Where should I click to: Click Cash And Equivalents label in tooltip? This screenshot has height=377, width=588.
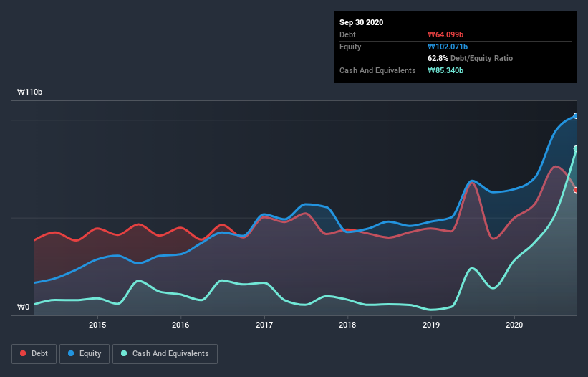(377, 70)
